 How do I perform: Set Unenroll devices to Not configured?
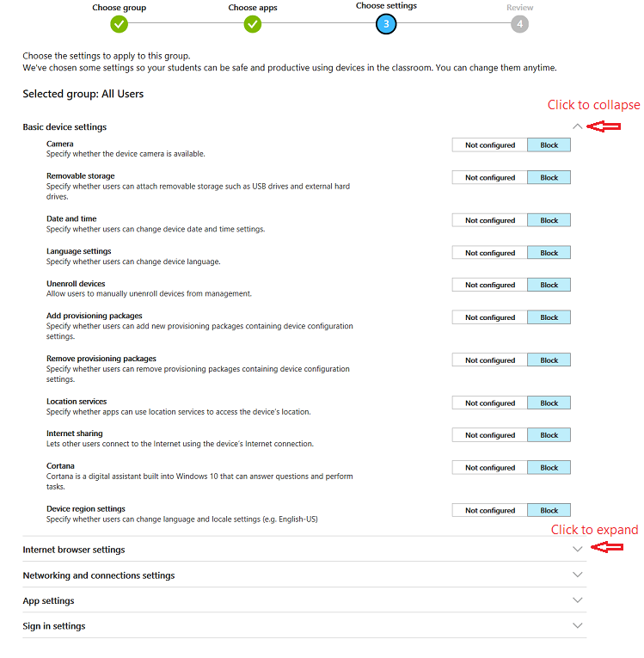[x=490, y=286]
